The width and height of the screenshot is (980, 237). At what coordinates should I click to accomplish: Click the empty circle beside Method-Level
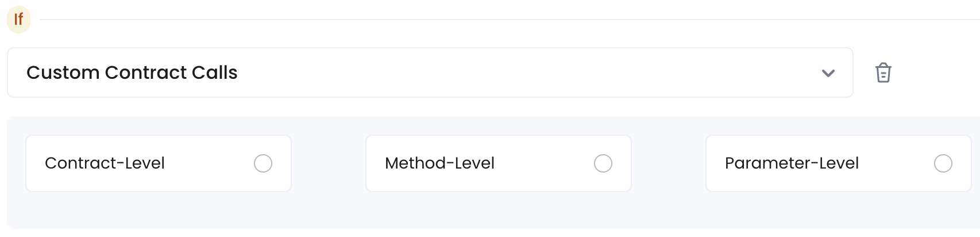tap(603, 163)
